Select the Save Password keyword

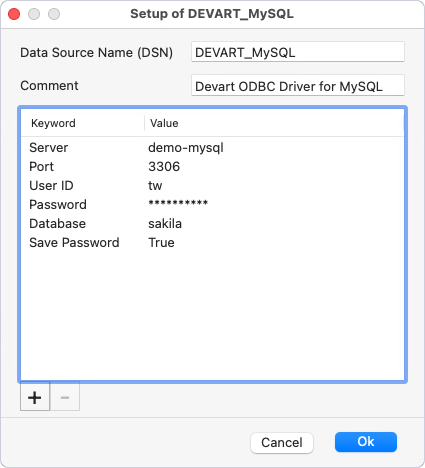[74, 243]
